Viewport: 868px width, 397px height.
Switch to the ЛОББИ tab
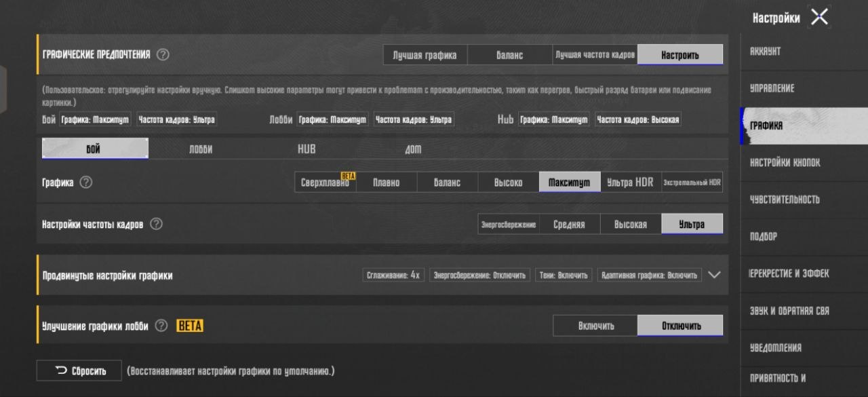(x=201, y=149)
